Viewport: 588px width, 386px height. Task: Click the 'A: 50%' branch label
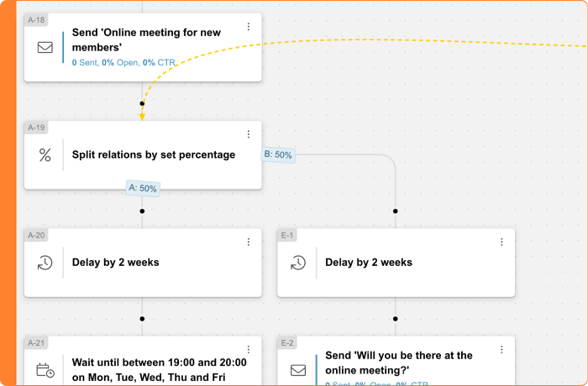pos(143,188)
